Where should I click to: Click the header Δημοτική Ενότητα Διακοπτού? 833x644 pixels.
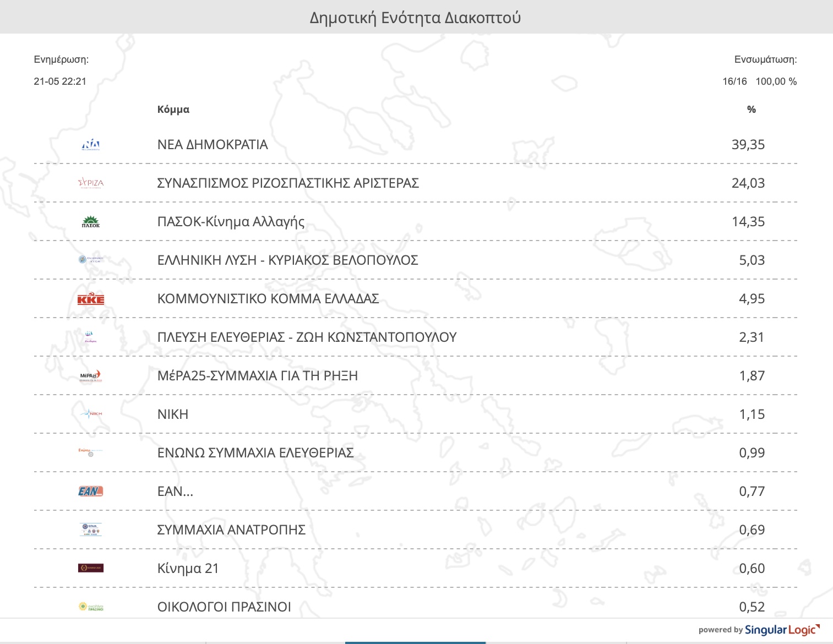tap(416, 18)
